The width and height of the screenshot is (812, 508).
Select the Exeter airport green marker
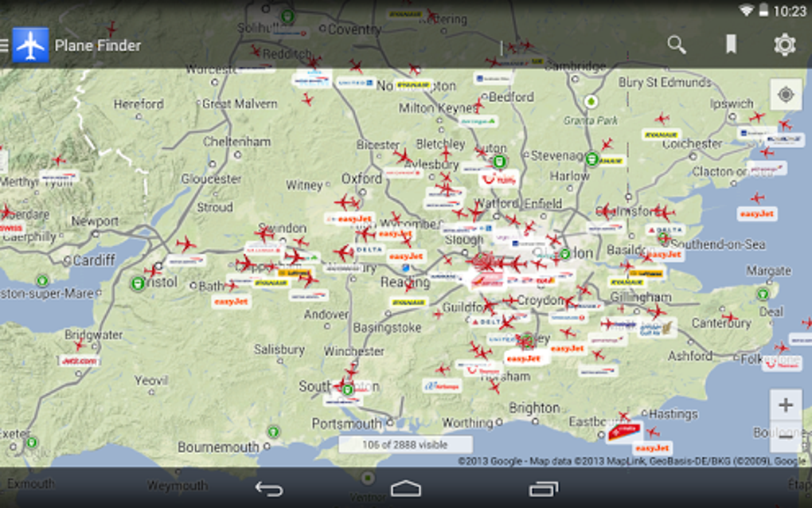(x=32, y=442)
